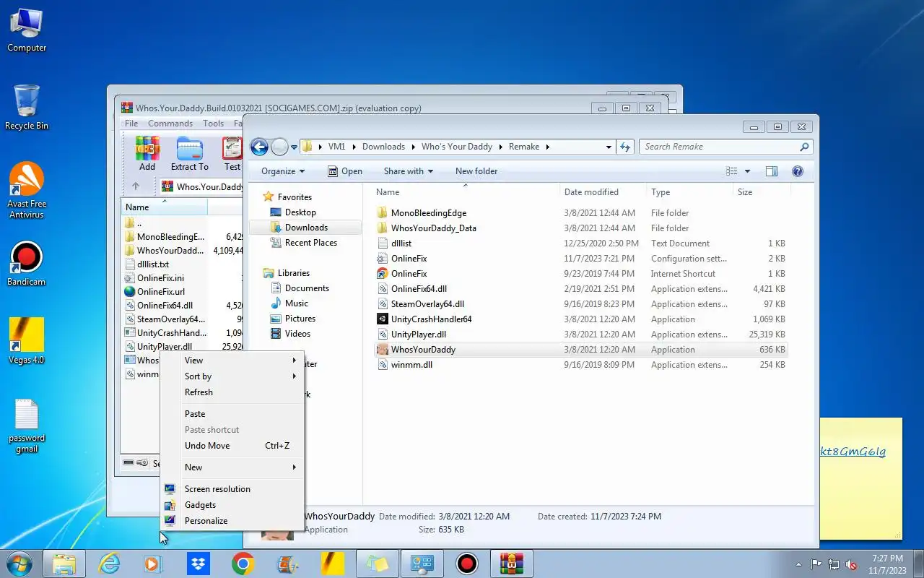
Task: Click the WinRAR taskbar icon
Action: click(512, 564)
